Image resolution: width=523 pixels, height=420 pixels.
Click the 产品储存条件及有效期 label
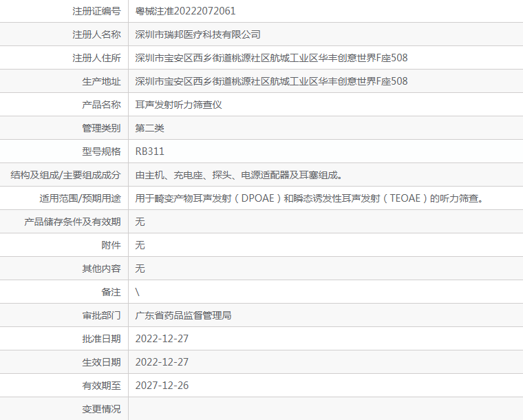[x=72, y=222]
